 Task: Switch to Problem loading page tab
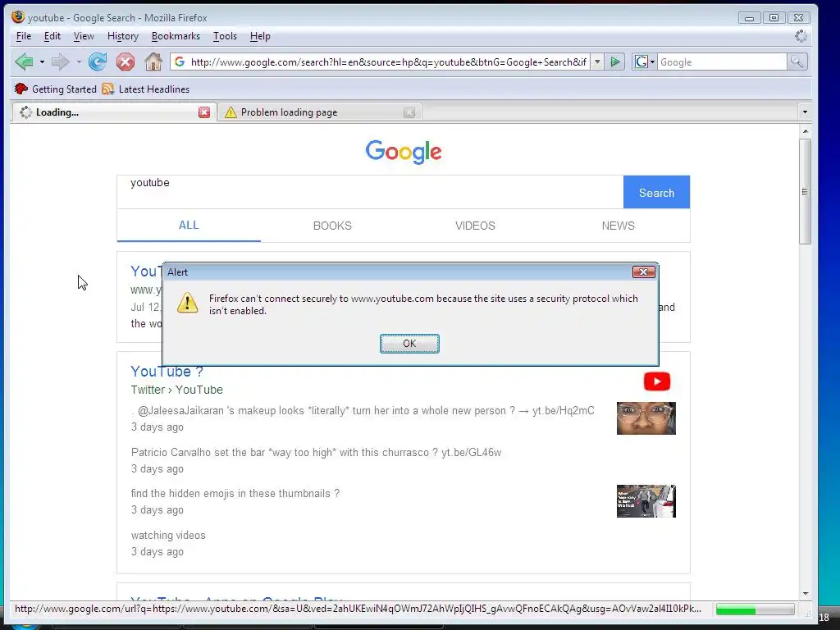pyautogui.click(x=319, y=112)
